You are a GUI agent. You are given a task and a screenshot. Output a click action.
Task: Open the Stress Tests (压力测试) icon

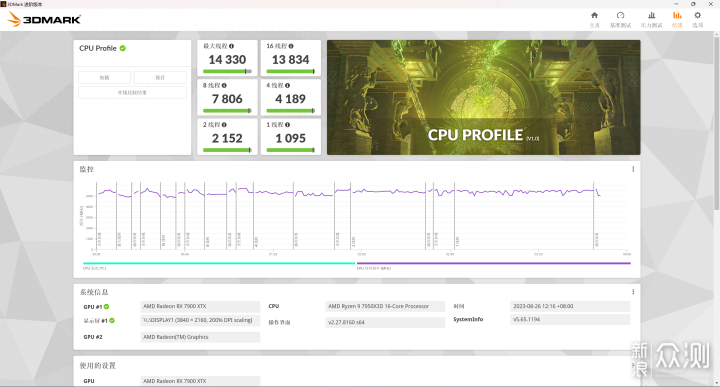pos(651,16)
